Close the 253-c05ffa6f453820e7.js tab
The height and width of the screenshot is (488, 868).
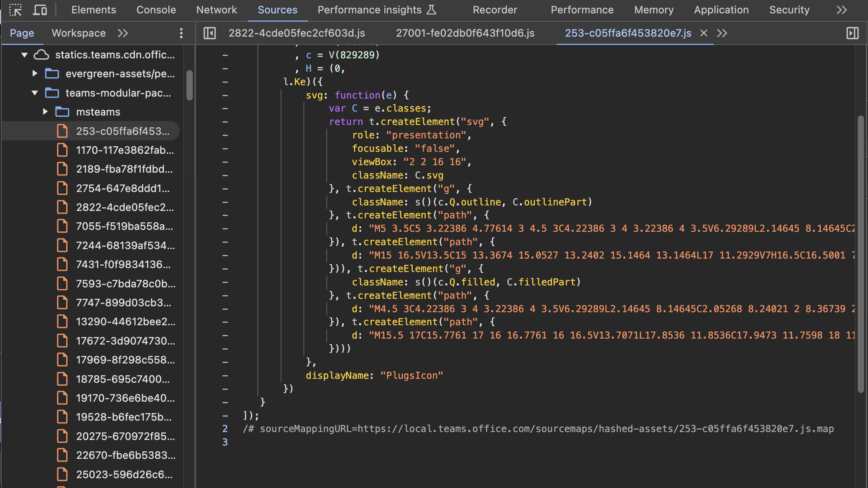coord(704,33)
